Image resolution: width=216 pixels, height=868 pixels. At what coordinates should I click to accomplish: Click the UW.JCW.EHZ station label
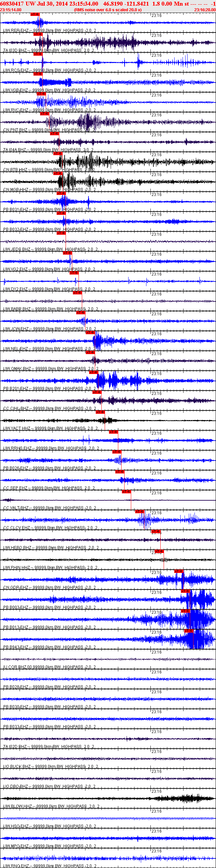[x=49, y=329]
